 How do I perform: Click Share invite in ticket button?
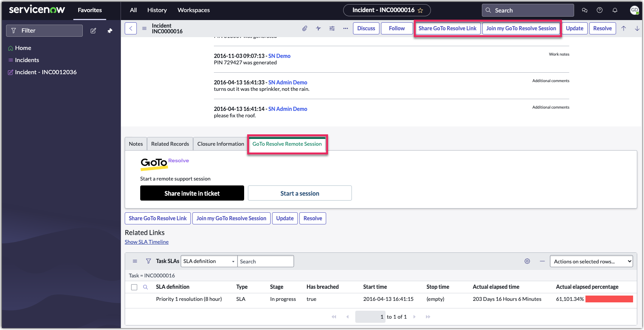click(x=192, y=193)
